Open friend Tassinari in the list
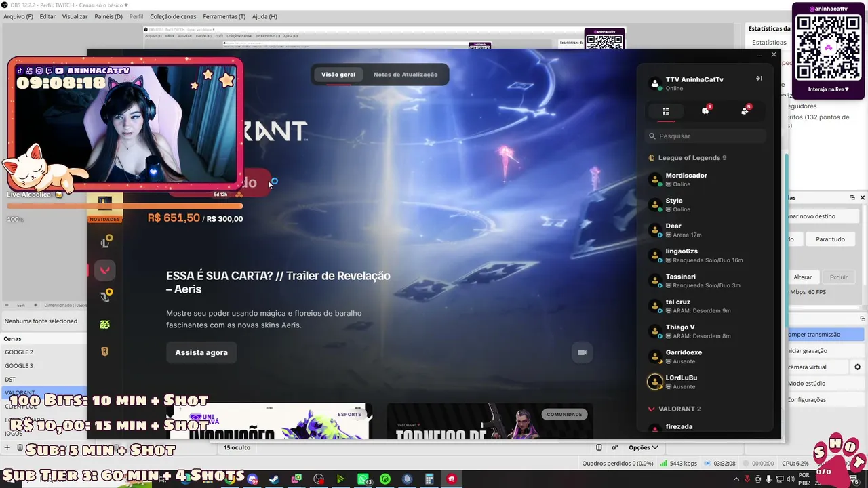The height and width of the screenshot is (488, 868). pyautogui.click(x=705, y=281)
